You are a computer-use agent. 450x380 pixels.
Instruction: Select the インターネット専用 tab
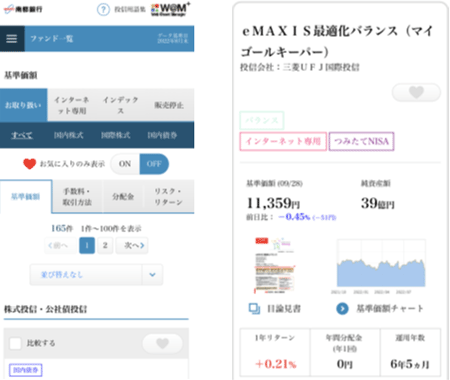(x=72, y=105)
